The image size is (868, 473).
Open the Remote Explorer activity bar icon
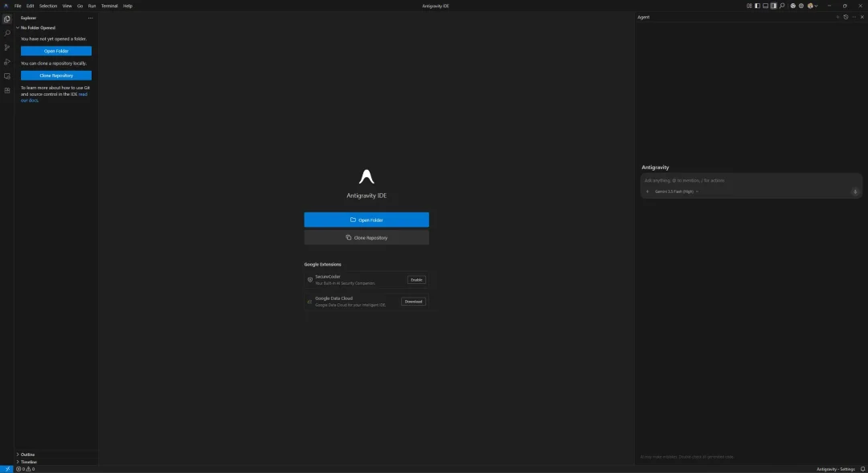7,76
